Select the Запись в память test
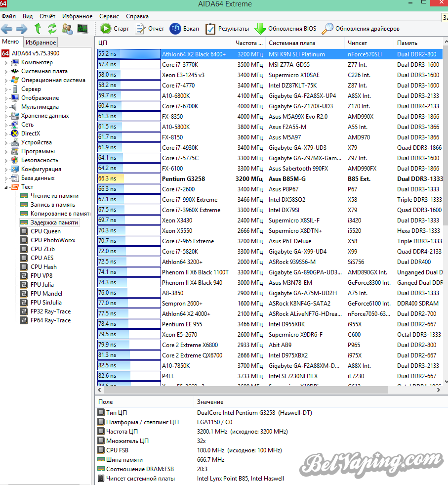The width and height of the screenshot is (448, 485). click(x=53, y=205)
